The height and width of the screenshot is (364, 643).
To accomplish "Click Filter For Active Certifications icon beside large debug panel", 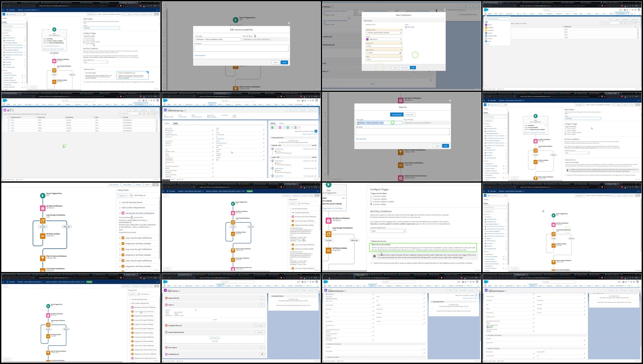I will point(43,258).
